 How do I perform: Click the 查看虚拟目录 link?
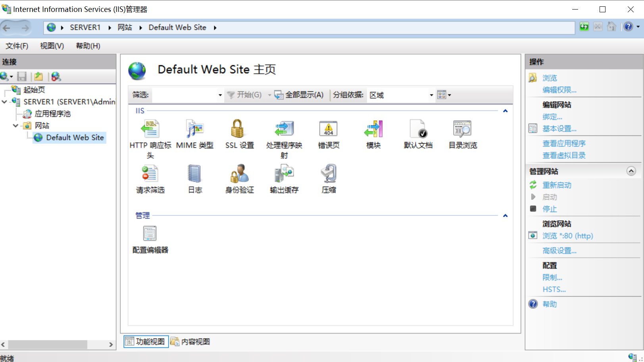pyautogui.click(x=564, y=156)
